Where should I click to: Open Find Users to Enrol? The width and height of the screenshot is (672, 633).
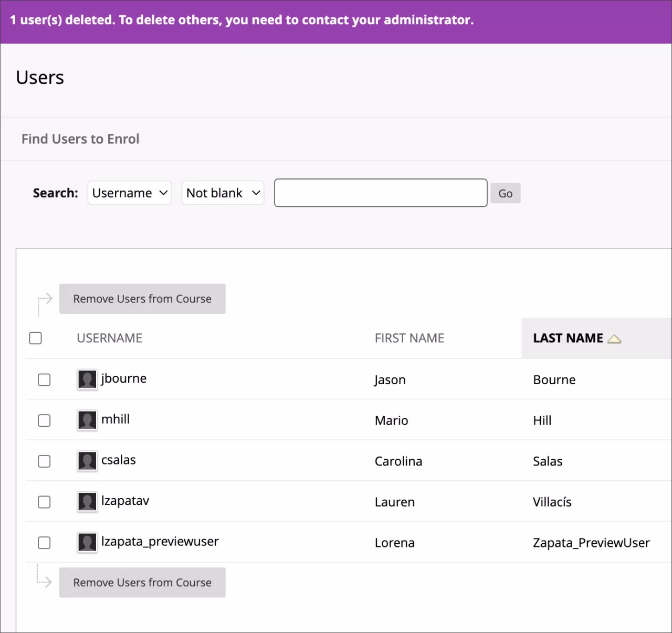[80, 139]
